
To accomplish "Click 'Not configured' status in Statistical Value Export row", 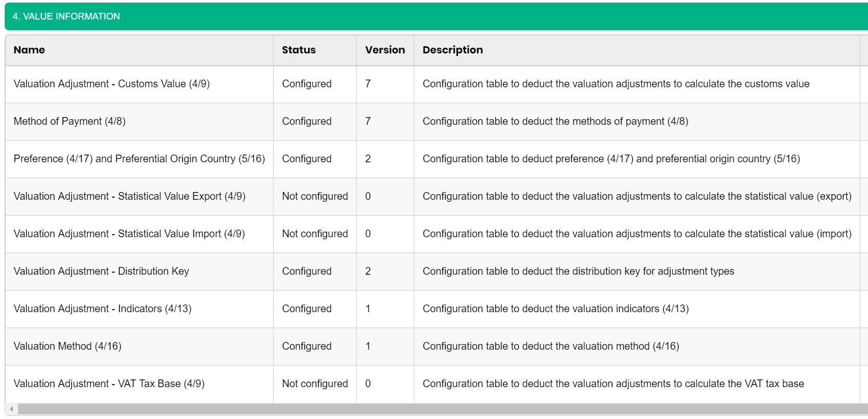I will click(315, 196).
